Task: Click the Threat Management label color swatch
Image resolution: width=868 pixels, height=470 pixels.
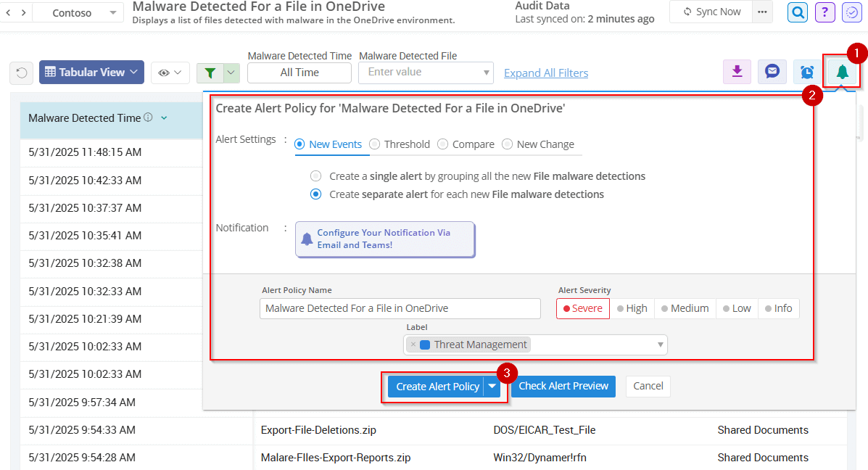Action: [x=423, y=344]
